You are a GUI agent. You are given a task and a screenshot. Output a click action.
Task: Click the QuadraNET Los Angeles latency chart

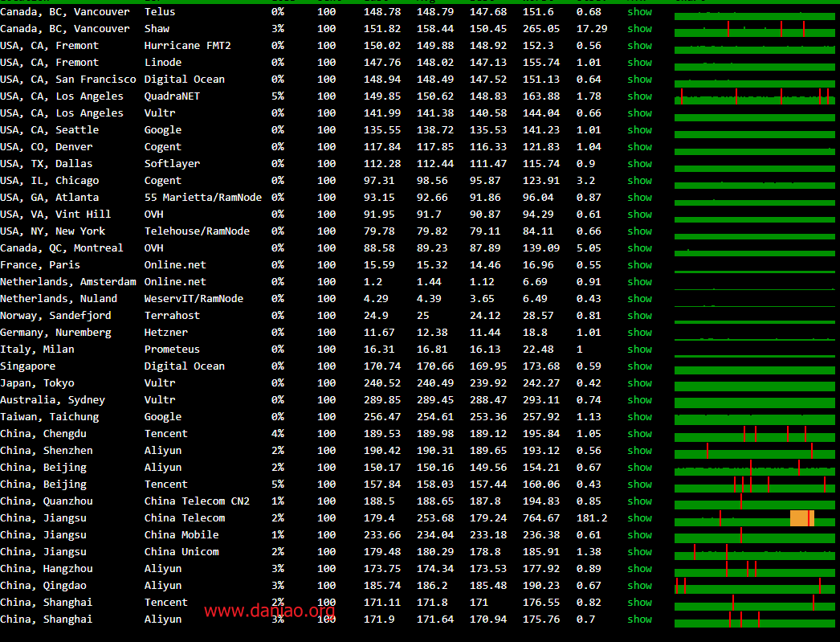pyautogui.click(x=754, y=96)
